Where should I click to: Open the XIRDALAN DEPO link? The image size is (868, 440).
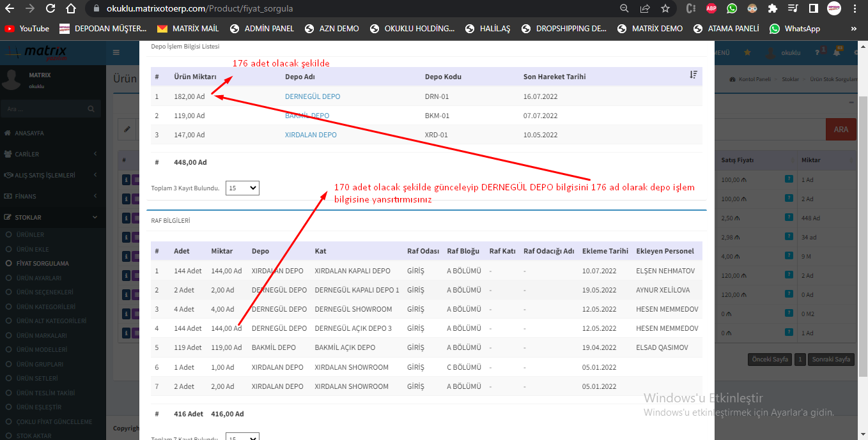pyautogui.click(x=311, y=135)
